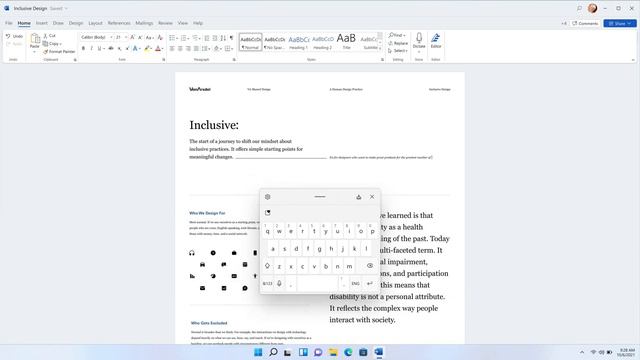The image size is (640, 360).
Task: Toggle subscript formatting
Action: 119,49
